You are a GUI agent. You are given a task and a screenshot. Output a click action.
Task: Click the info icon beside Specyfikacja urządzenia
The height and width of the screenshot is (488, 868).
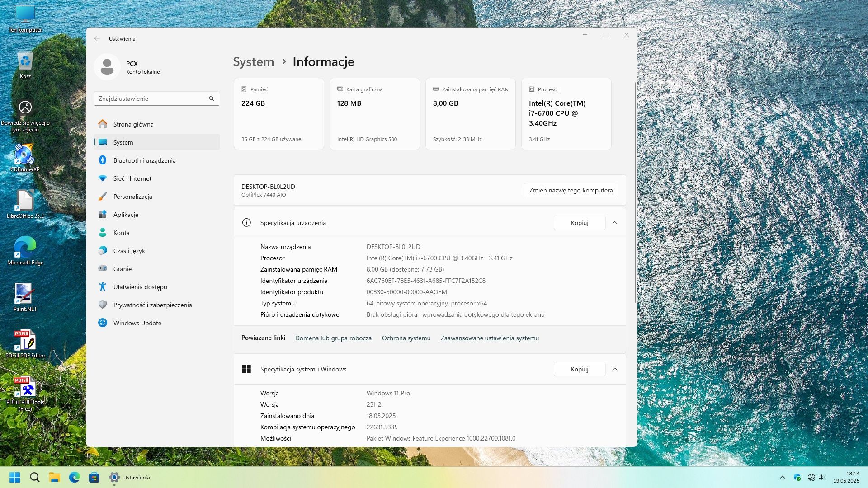[x=246, y=223]
